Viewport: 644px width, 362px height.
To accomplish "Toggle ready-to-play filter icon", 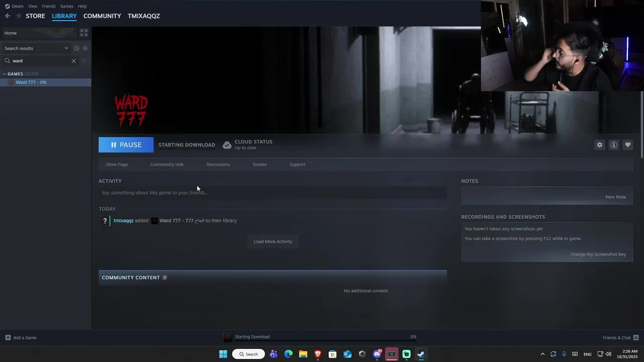I will click(x=85, y=48).
